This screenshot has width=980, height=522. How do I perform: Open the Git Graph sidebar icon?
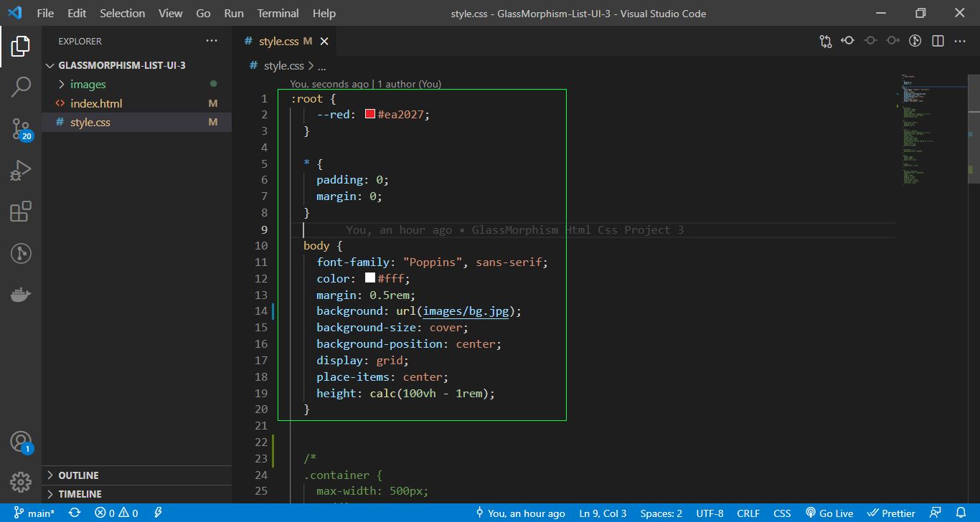coord(21,253)
